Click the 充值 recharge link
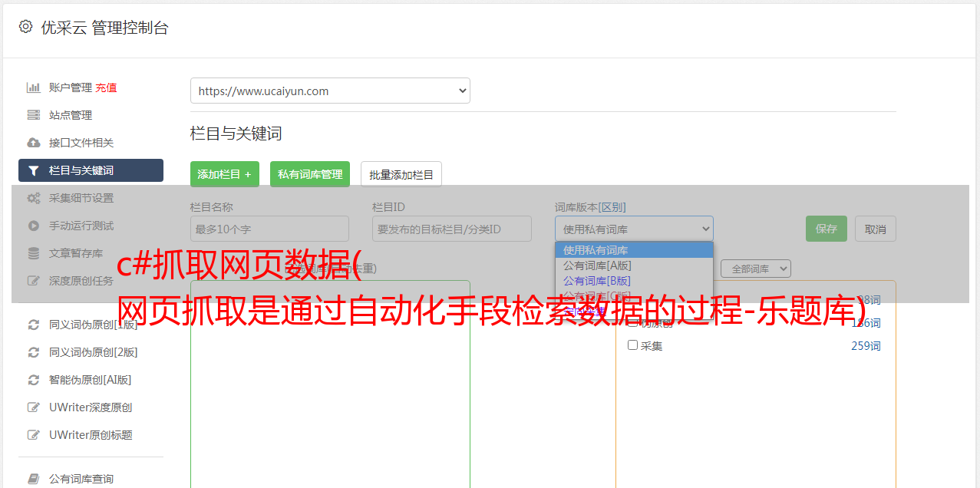This screenshot has width=980, height=488. click(106, 87)
